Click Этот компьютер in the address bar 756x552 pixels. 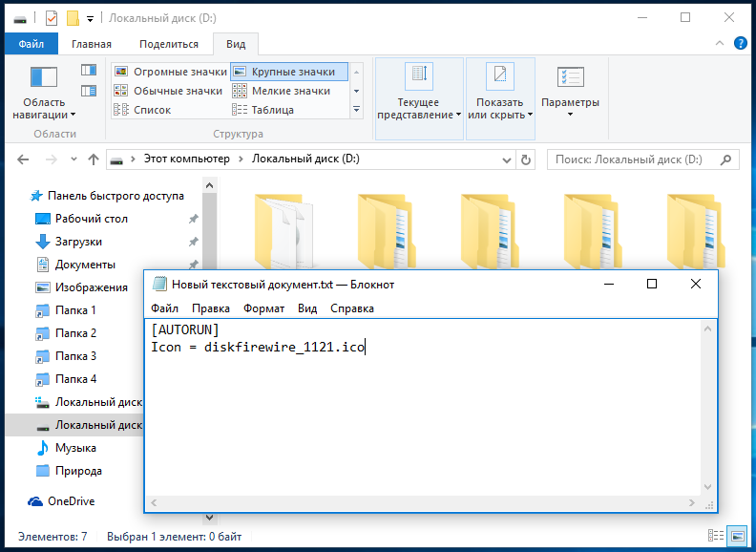[x=186, y=159]
